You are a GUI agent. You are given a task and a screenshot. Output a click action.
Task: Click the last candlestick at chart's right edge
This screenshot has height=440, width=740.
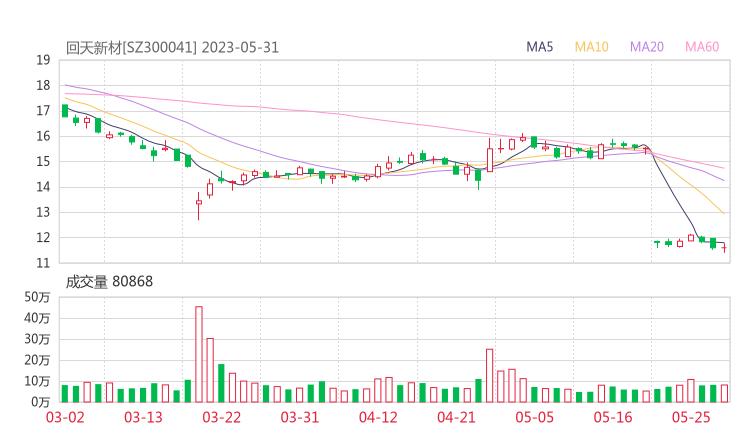[724, 247]
